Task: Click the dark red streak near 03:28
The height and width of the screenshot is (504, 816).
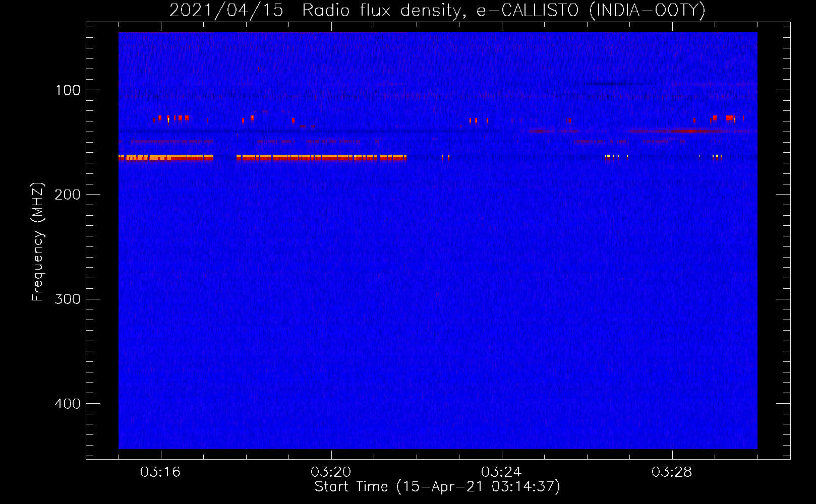Action: [690, 131]
